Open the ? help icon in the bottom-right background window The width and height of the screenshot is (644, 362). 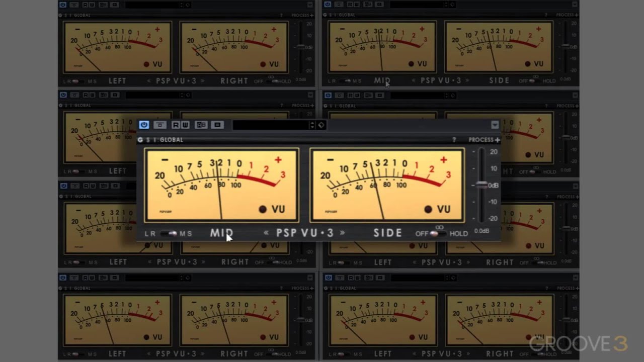point(547,288)
